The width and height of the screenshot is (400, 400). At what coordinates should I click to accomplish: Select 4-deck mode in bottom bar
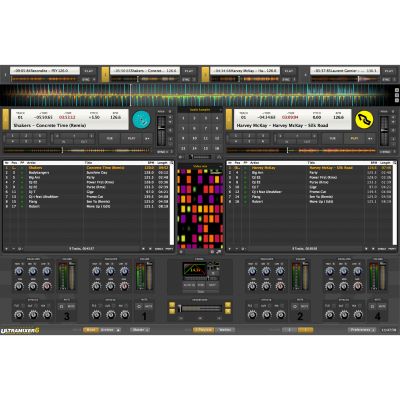point(305,330)
